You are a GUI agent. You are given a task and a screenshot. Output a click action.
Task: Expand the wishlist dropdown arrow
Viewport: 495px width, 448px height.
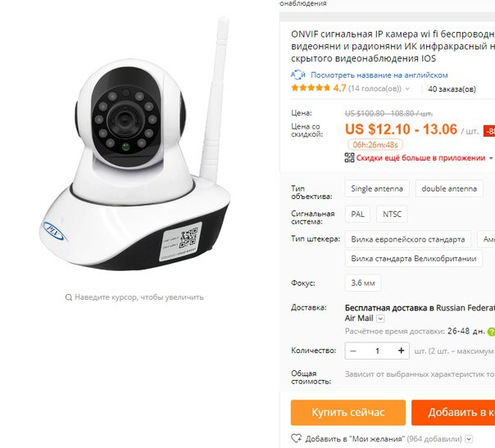[x=469, y=439]
